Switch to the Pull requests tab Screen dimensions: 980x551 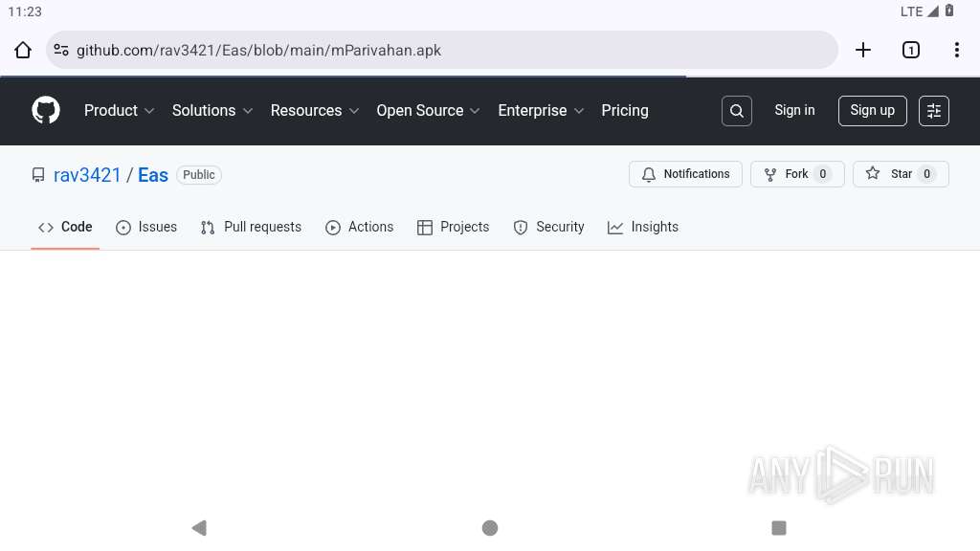coord(251,227)
